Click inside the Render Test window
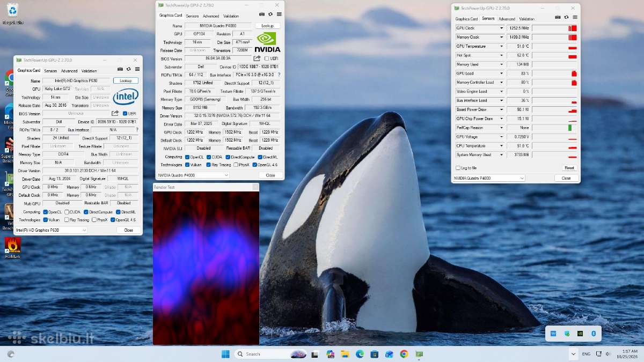644x362 pixels. pyautogui.click(x=206, y=268)
